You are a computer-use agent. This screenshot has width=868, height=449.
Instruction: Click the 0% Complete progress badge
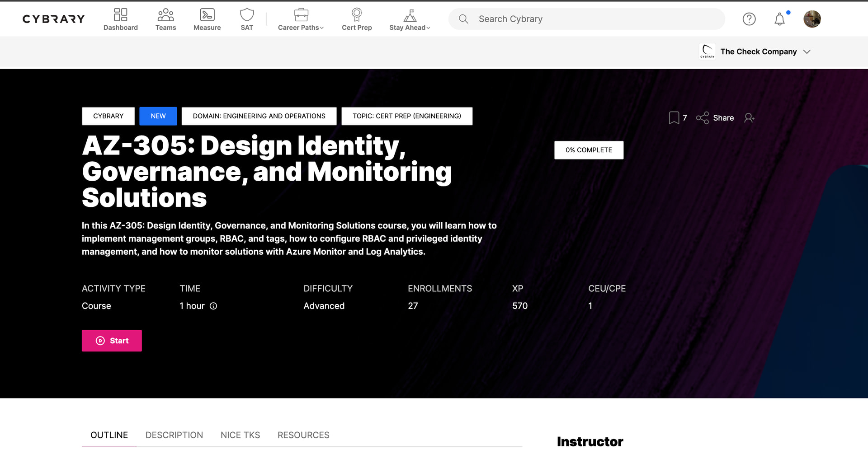[x=589, y=150]
